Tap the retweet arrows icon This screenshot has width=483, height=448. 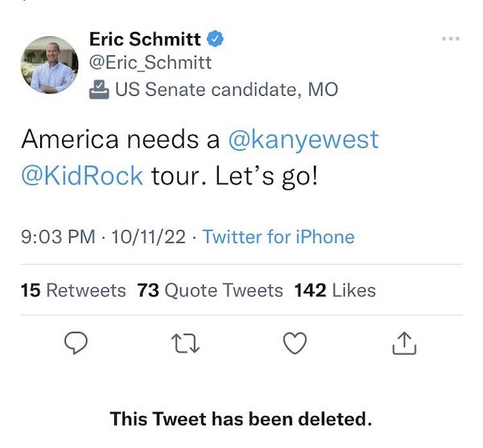(x=184, y=343)
